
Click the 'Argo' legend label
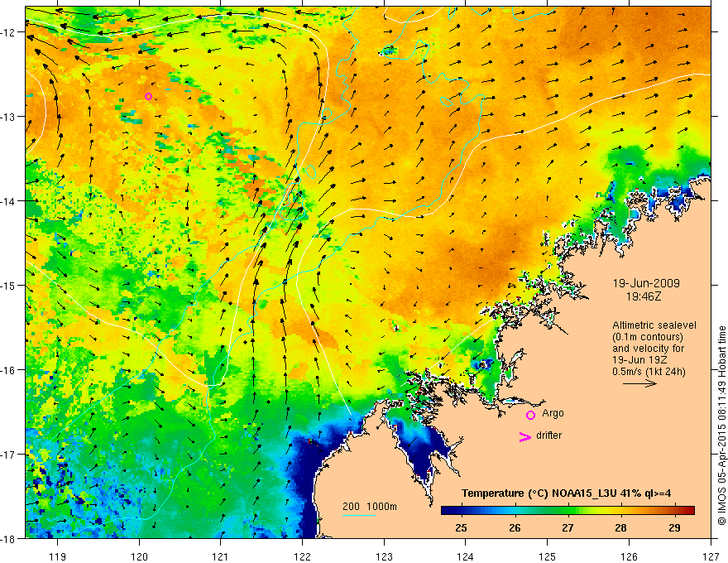[553, 413]
